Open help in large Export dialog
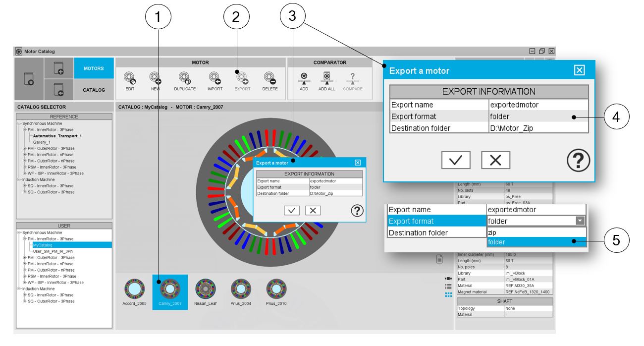Viewport: 644px width, 346px height. (x=578, y=161)
